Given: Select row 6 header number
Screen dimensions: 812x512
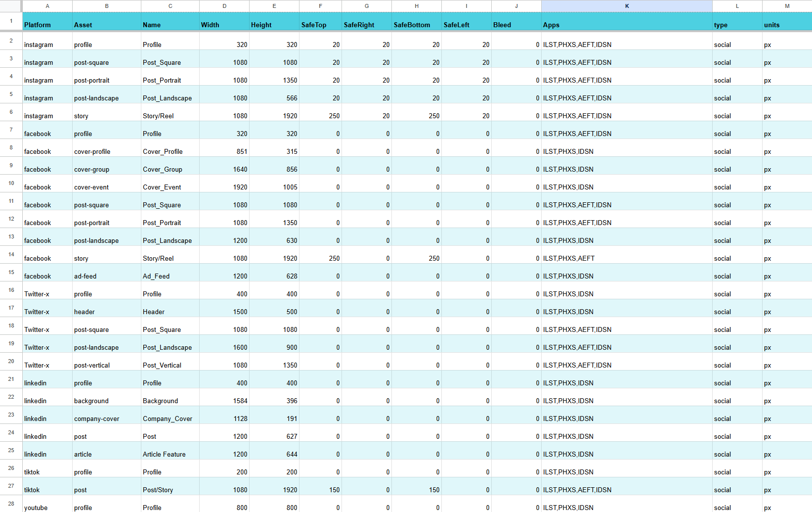Looking at the screenshot, I should click(11, 112).
